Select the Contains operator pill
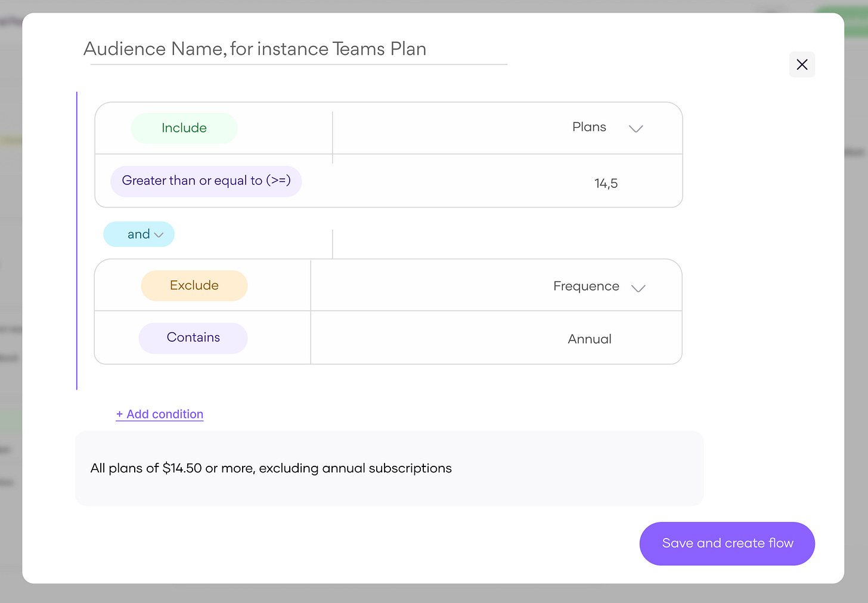The height and width of the screenshot is (603, 868). [193, 338]
